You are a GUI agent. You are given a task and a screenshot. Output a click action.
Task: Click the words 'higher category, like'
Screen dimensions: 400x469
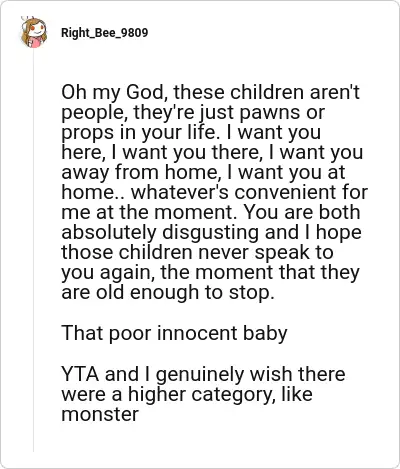point(220,395)
